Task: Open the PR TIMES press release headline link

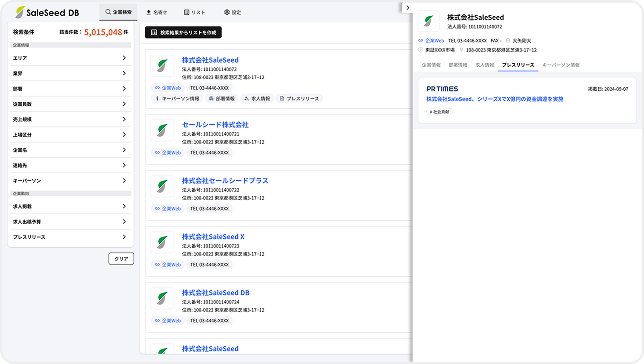Action: tap(495, 99)
